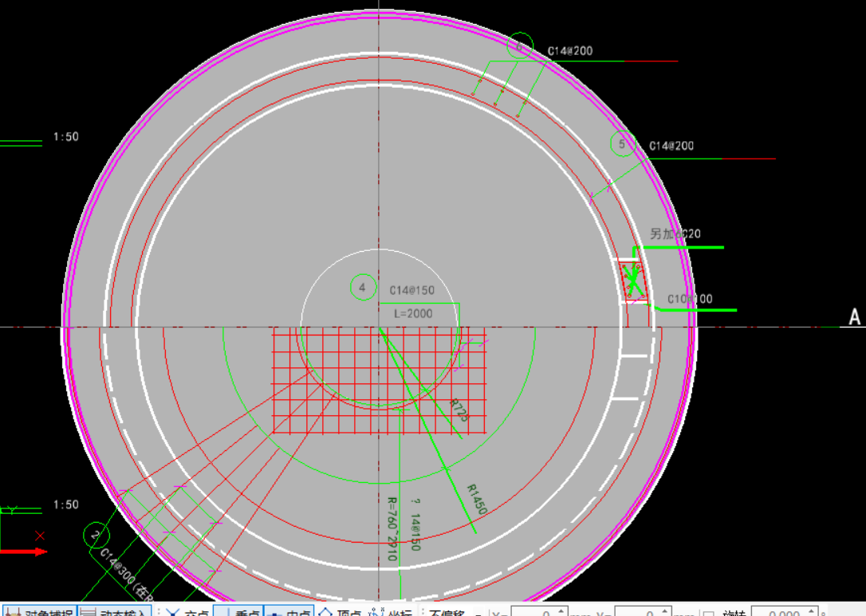Toggle the 动态输入 dynamic input button
Image resolution: width=866 pixels, height=616 pixels.
pyautogui.click(x=114, y=611)
